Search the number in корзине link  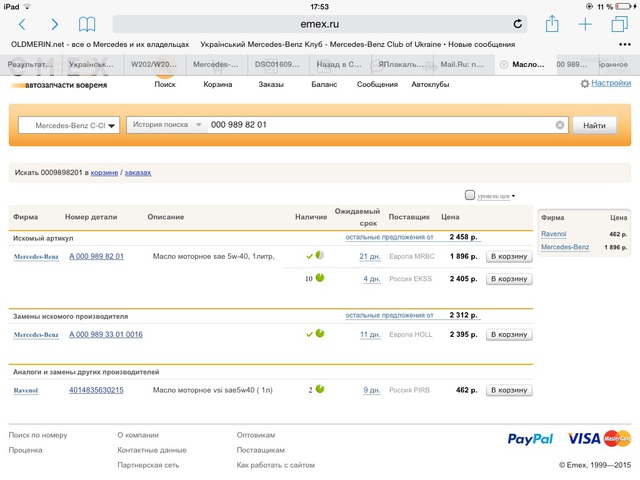coord(104,173)
